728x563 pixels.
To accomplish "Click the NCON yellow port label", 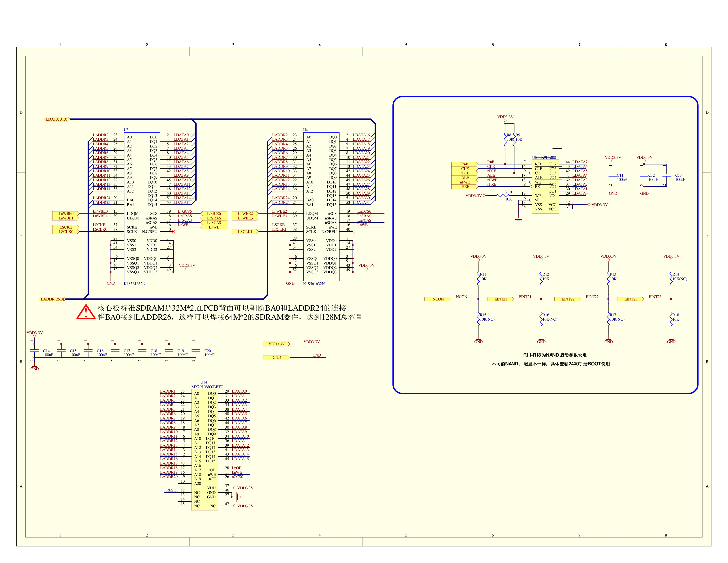I will click(438, 299).
